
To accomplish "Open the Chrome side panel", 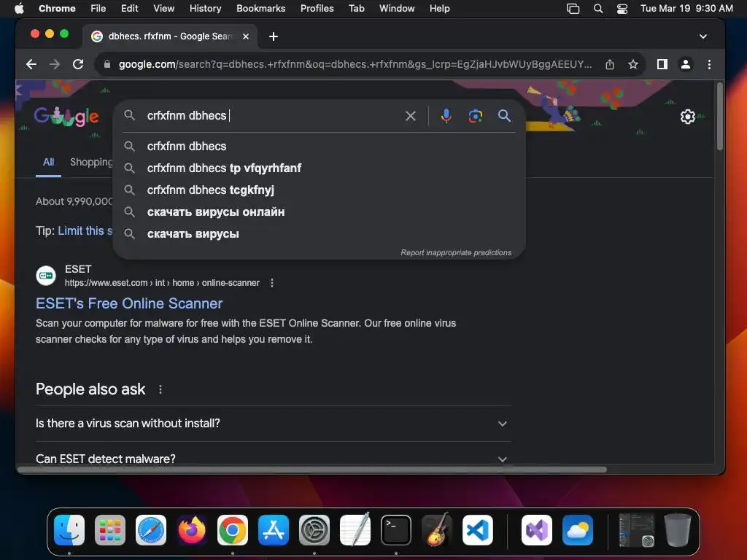I will [662, 64].
